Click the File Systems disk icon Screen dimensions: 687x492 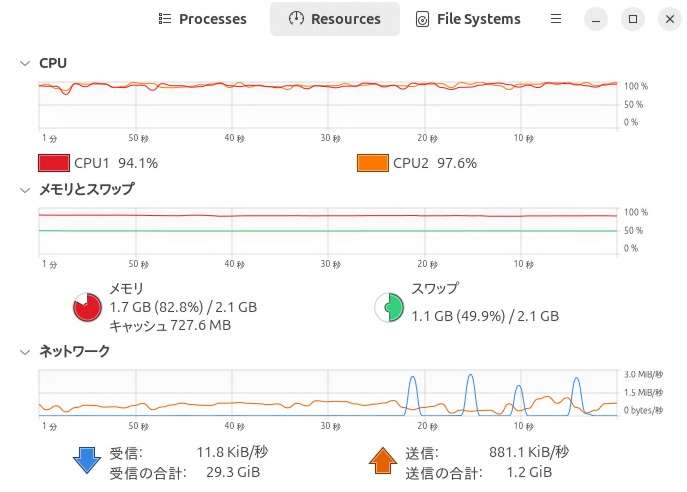point(422,19)
